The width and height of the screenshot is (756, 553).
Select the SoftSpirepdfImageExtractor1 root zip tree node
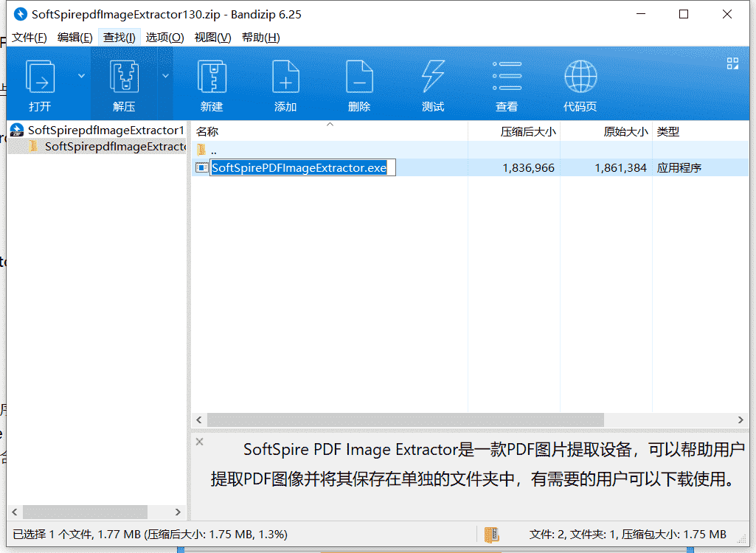click(105, 131)
